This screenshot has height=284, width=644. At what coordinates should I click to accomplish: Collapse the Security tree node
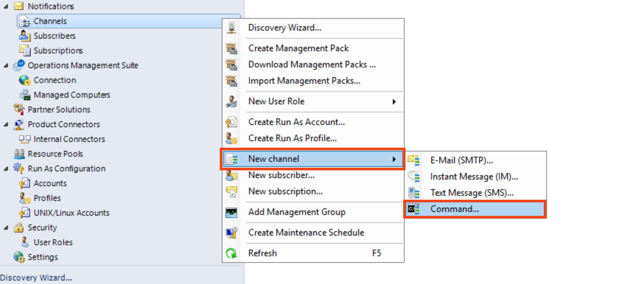[6, 228]
